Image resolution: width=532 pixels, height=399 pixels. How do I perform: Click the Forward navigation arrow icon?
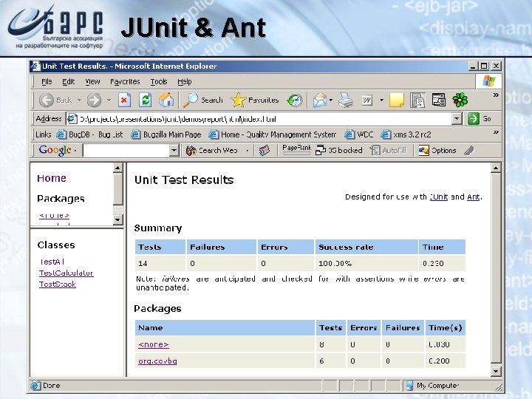94,100
